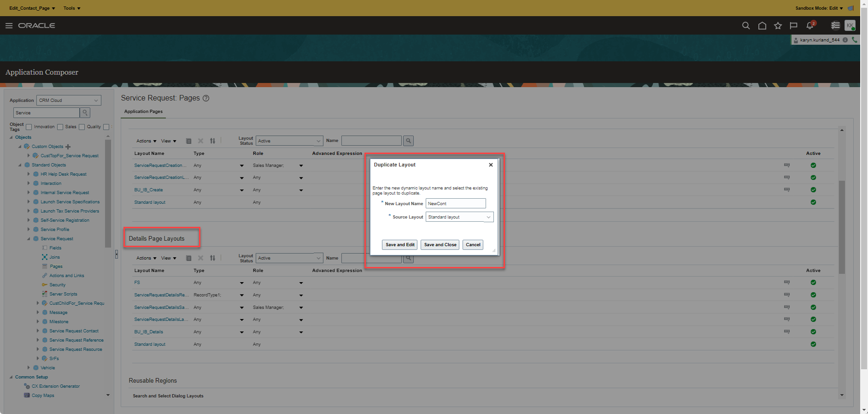Toggle the Innovation object tag checkbox
868x414 pixels.
[29, 127]
